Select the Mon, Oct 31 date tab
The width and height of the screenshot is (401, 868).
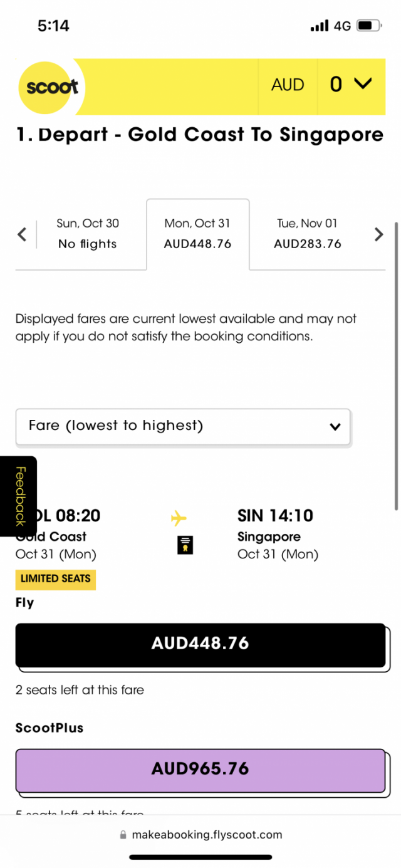click(198, 234)
